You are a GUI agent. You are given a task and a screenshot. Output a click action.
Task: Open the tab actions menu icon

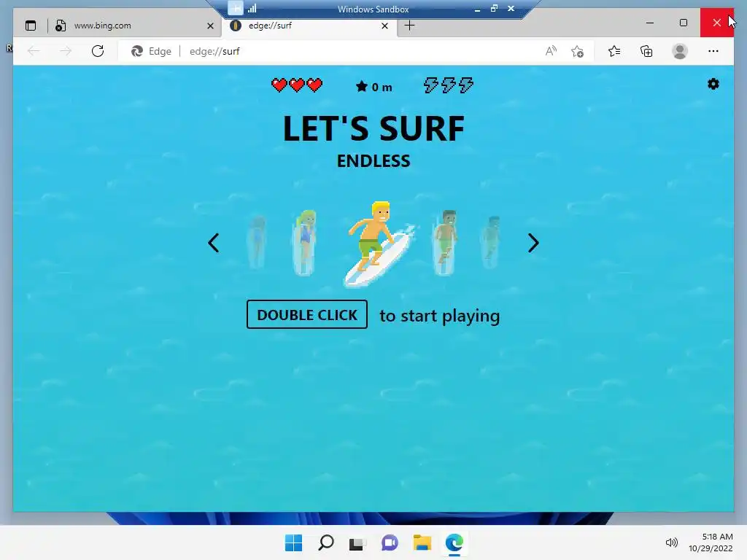31,26
